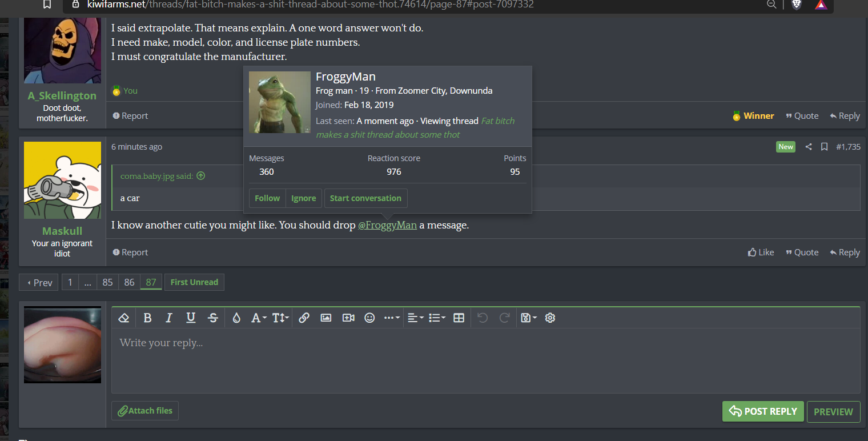Open the font size dropdown
The image size is (868, 441).
[x=280, y=318]
